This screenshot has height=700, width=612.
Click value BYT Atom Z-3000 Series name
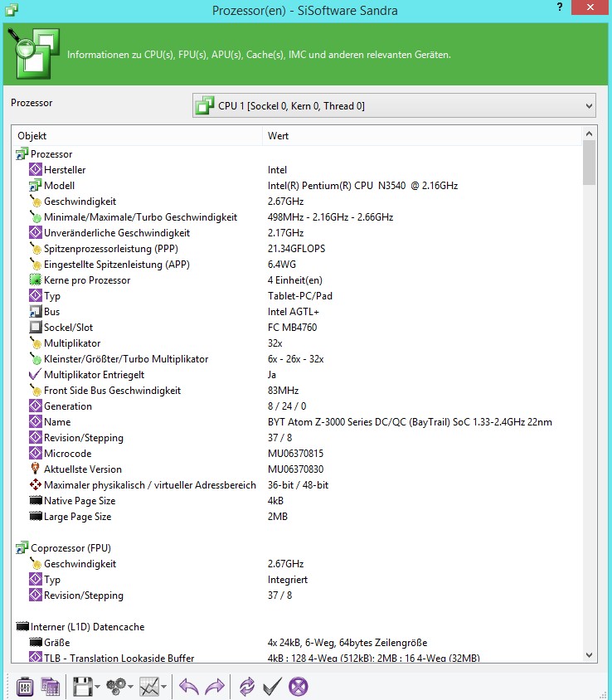point(410,422)
